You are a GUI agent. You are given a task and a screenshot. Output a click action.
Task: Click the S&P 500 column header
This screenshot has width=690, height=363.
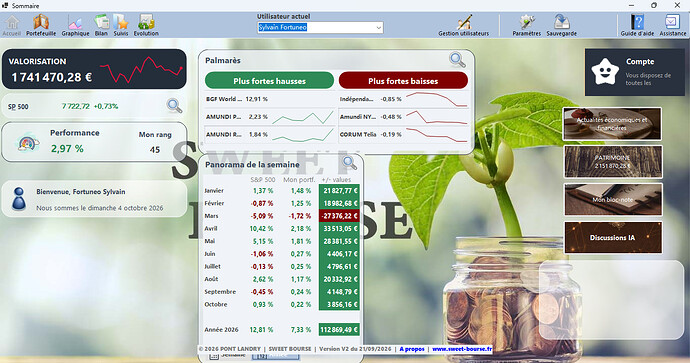pyautogui.click(x=263, y=180)
